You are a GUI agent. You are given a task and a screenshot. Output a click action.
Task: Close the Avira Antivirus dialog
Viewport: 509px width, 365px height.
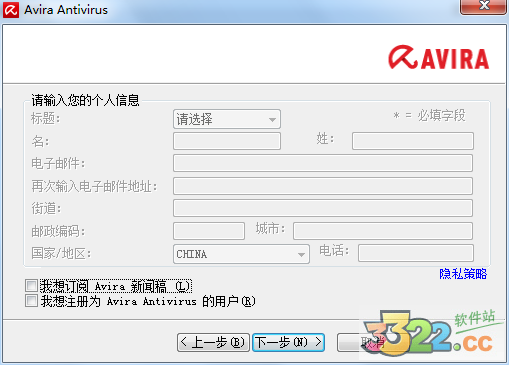[x=483, y=6]
